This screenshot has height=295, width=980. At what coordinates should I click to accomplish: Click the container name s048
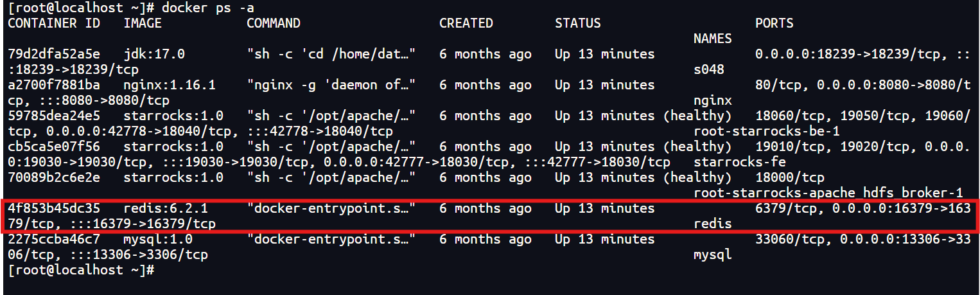pos(709,69)
